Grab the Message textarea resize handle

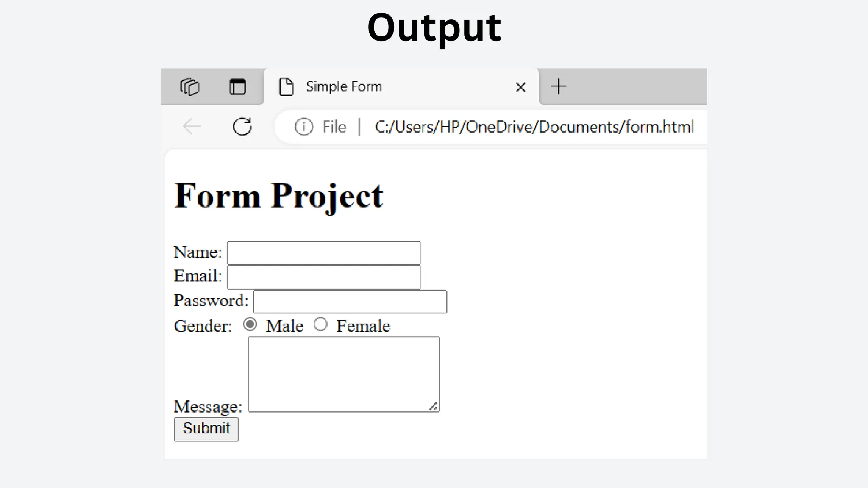(433, 406)
